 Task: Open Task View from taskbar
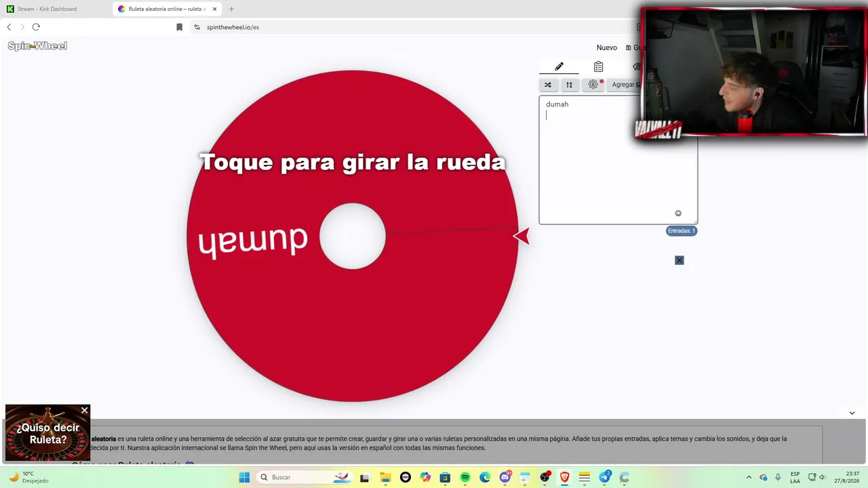[364, 477]
